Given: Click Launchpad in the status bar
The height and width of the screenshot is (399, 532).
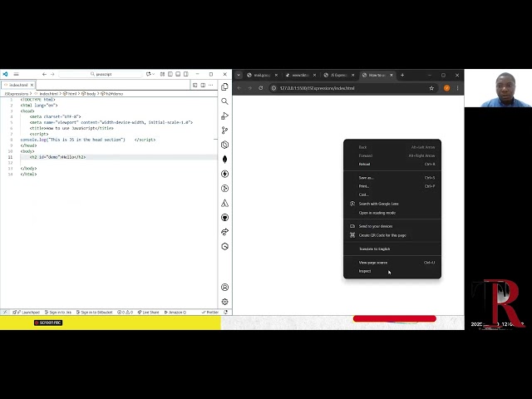Looking at the screenshot, I should (x=26, y=313).
